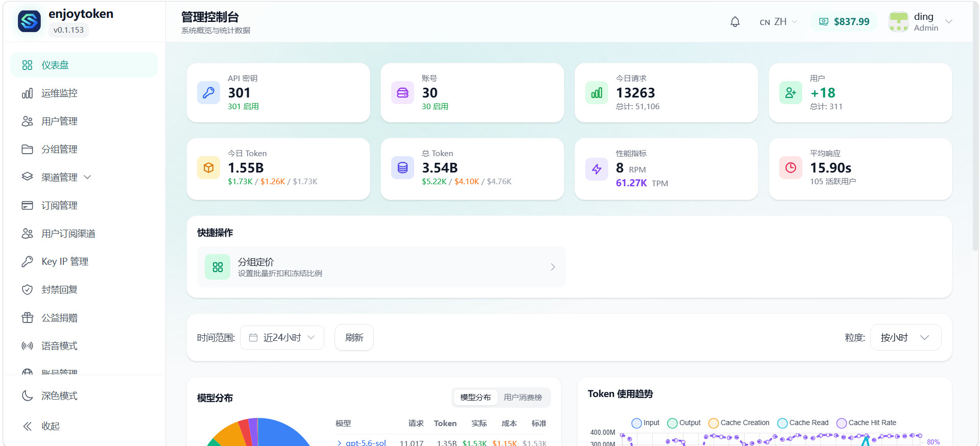Open the 按小时 granularity dropdown
Image resolution: width=980 pixels, height=446 pixels.
pos(905,338)
